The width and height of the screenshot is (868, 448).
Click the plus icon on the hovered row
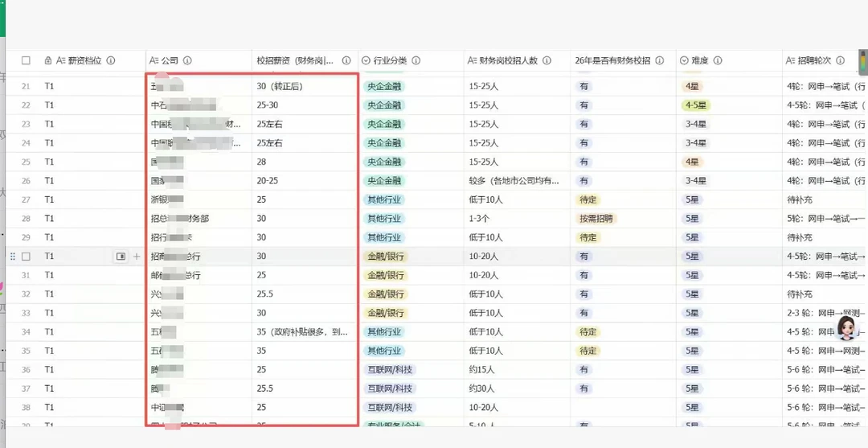tap(137, 257)
